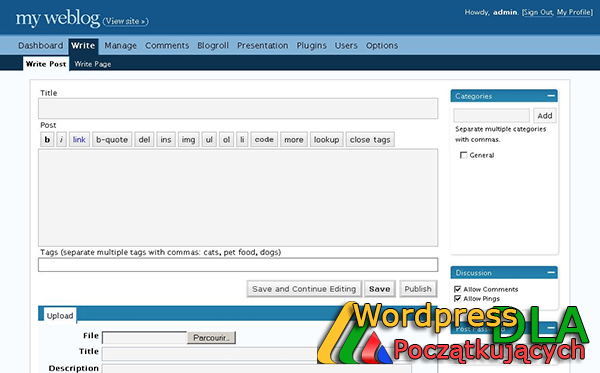The height and width of the screenshot is (373, 600).
Task: Uncheck Allow Pings
Action: coord(457,298)
